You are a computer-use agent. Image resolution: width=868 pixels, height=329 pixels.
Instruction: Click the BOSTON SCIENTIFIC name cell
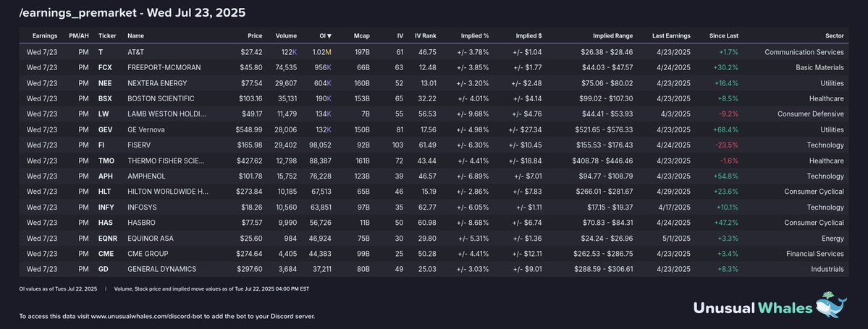point(161,98)
